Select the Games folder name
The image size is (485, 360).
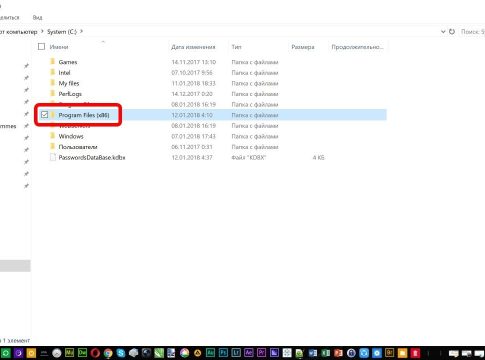click(68, 62)
